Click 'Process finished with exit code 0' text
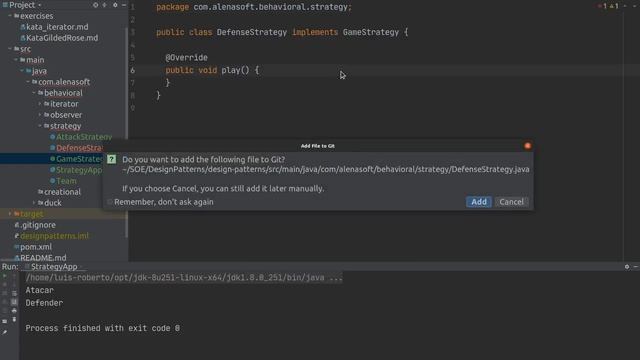640x360 pixels. point(102,328)
